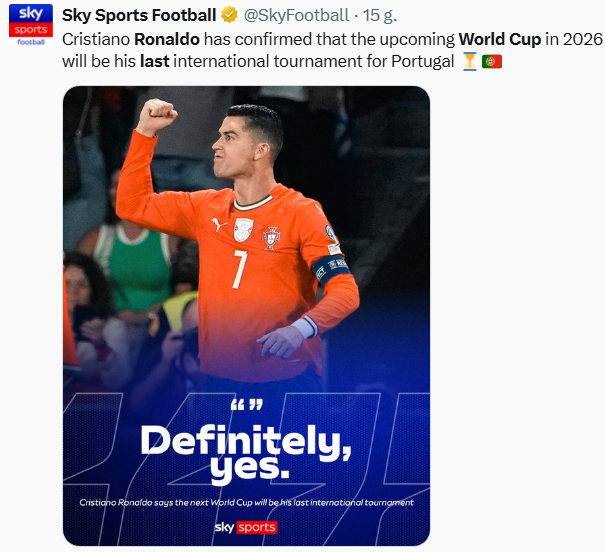Click the Puma logo on the orange jersey

[x=216, y=226]
